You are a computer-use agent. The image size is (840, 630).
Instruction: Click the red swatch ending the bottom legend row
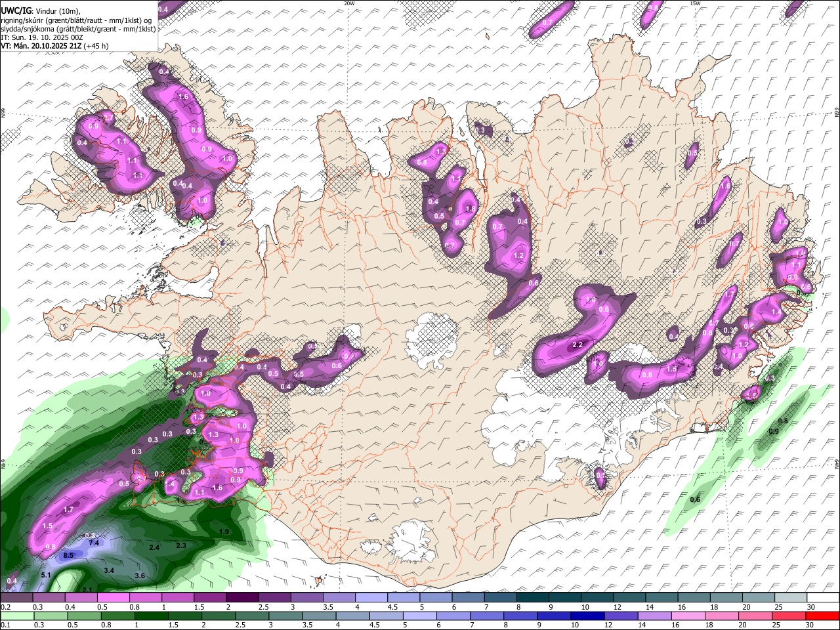tap(821, 616)
